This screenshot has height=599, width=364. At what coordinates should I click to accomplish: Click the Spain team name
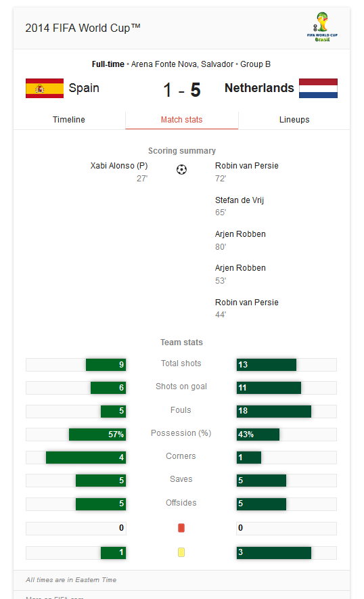pos(84,88)
